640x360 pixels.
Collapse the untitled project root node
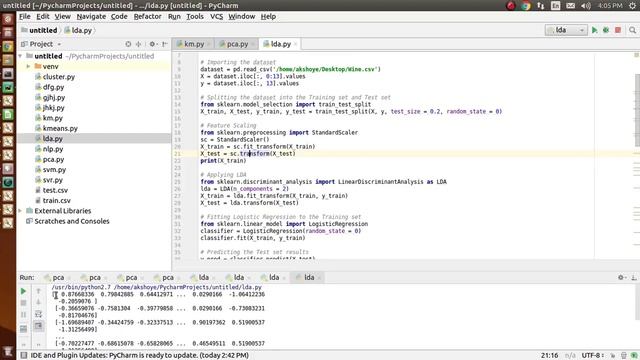pyautogui.click(x=20, y=56)
